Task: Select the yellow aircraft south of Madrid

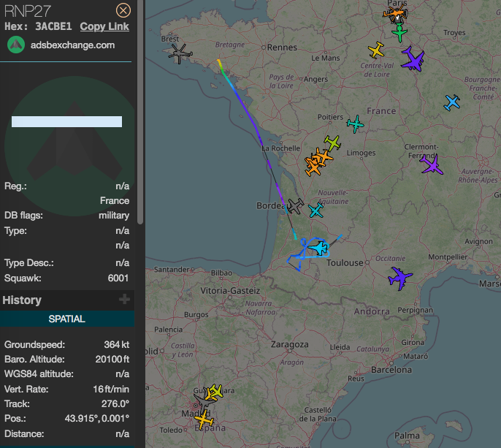Action: click(204, 419)
